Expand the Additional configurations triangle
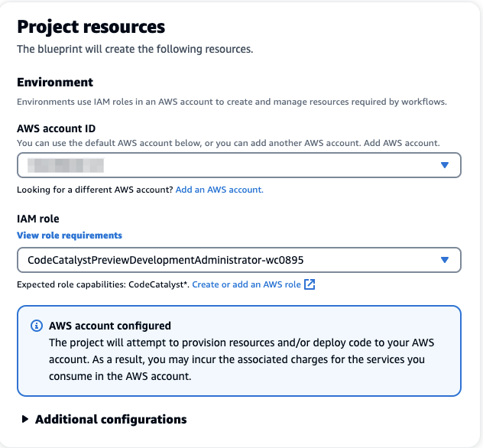 [25, 419]
